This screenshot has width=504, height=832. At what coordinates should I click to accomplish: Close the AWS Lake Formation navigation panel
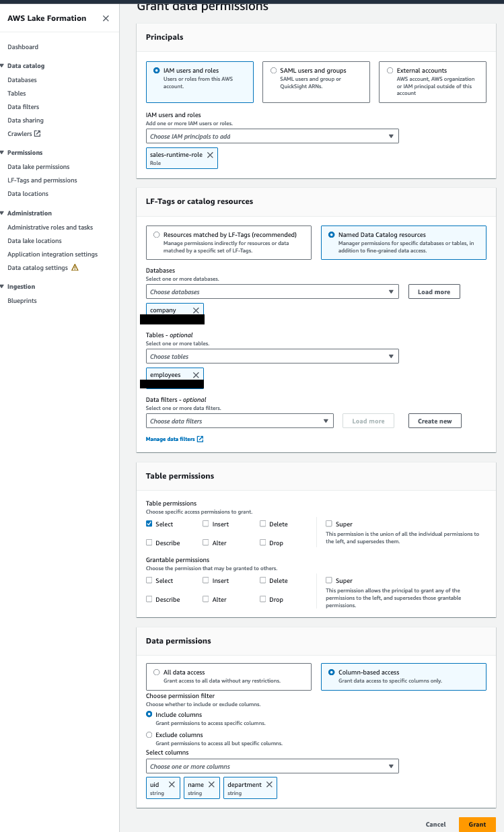pyautogui.click(x=106, y=18)
